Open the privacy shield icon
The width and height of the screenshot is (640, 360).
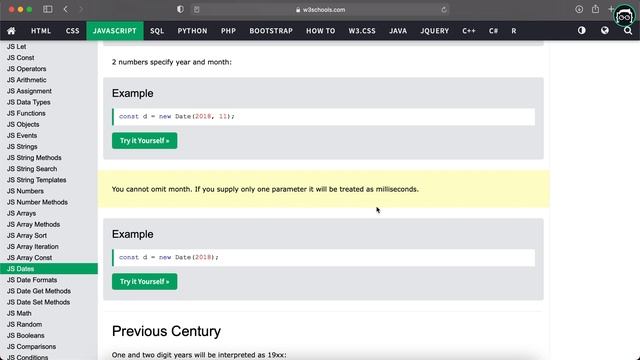180,9
